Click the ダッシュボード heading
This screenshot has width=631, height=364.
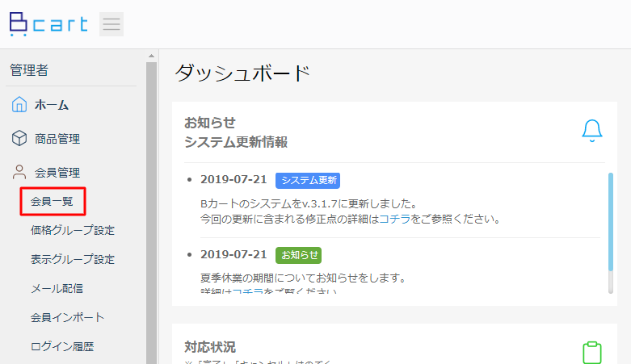tap(242, 73)
